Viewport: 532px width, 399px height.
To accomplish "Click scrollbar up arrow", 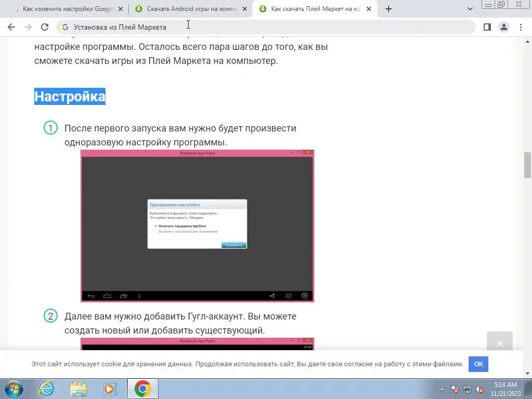I will [528, 42].
